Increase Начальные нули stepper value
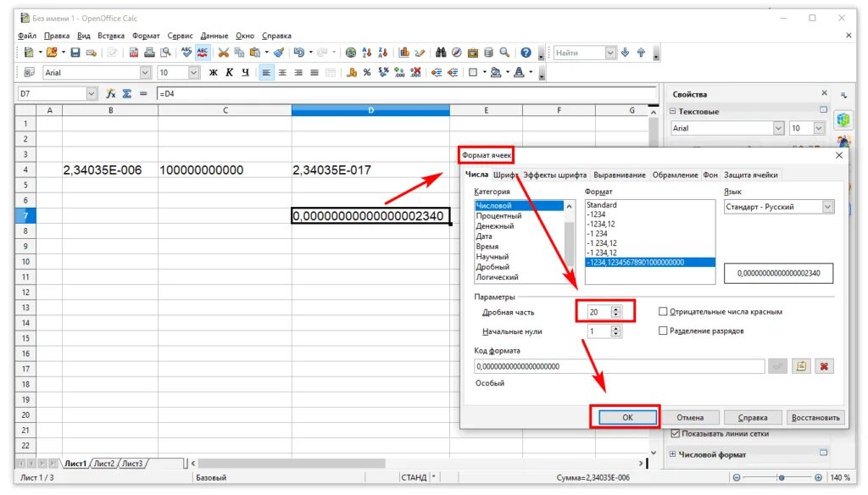868x495 pixels. (x=615, y=328)
